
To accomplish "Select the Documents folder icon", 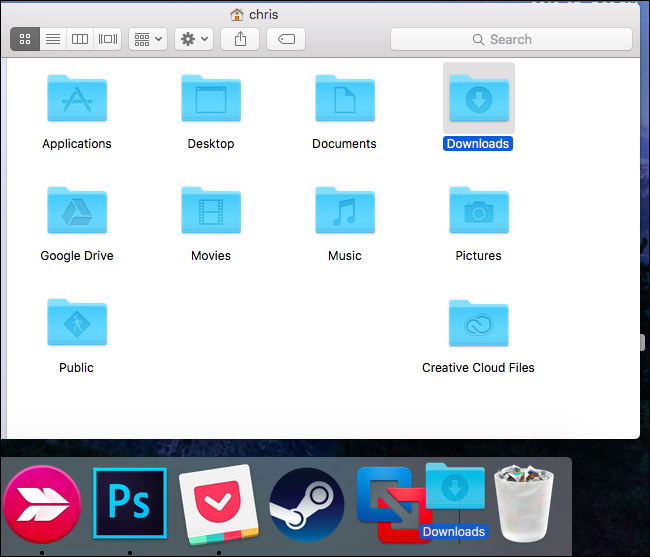I will pos(345,98).
